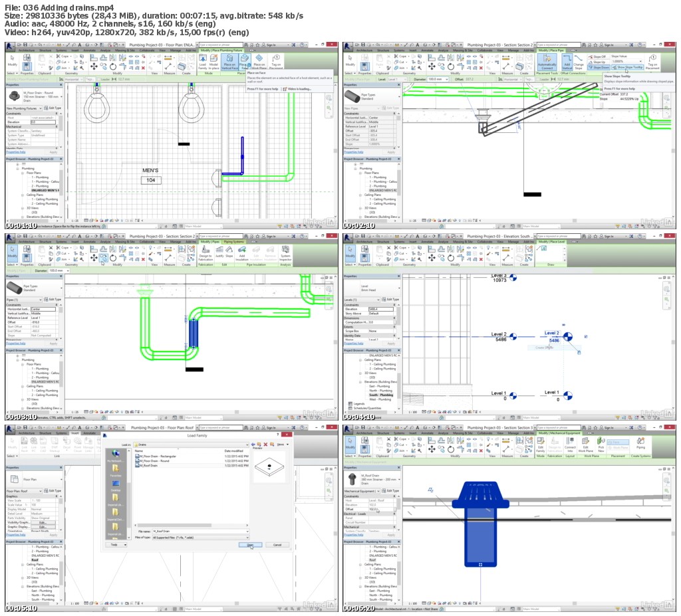The width and height of the screenshot is (681, 616).
Task: Open Files of type dropdown in Load Family
Action: click(201, 538)
